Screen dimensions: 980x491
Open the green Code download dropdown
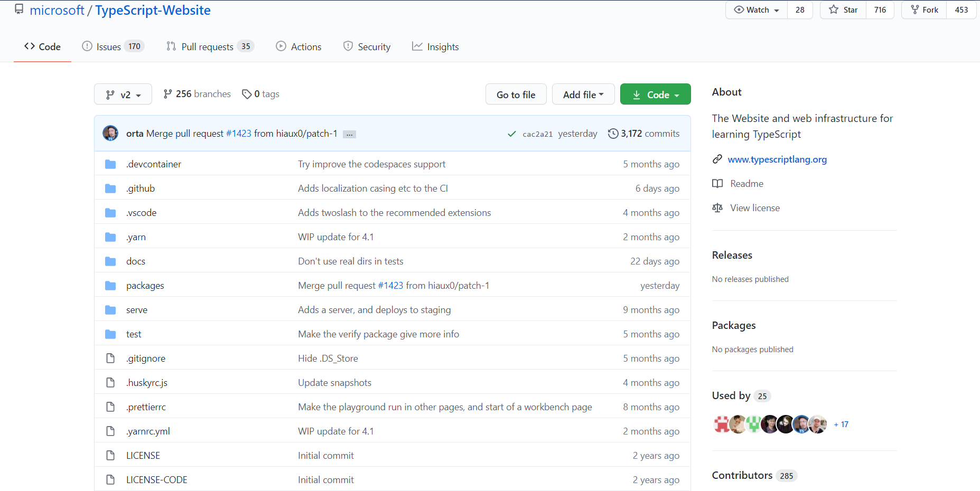point(655,94)
